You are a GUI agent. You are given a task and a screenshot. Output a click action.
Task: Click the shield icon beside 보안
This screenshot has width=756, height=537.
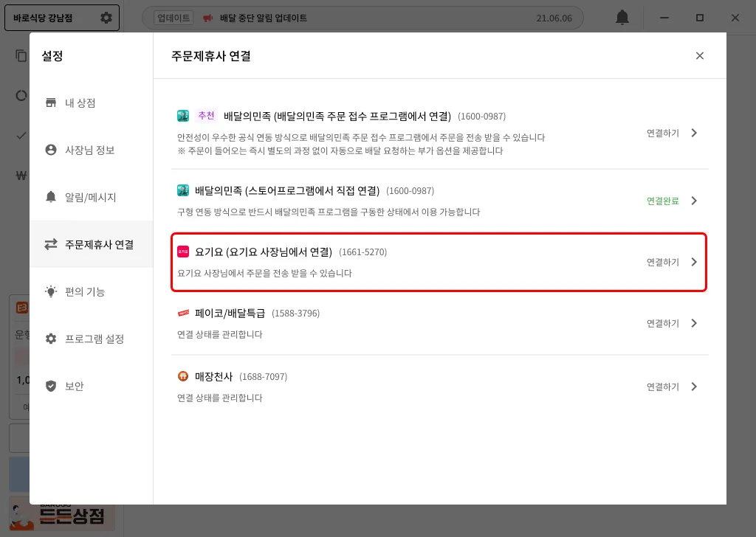click(x=51, y=386)
